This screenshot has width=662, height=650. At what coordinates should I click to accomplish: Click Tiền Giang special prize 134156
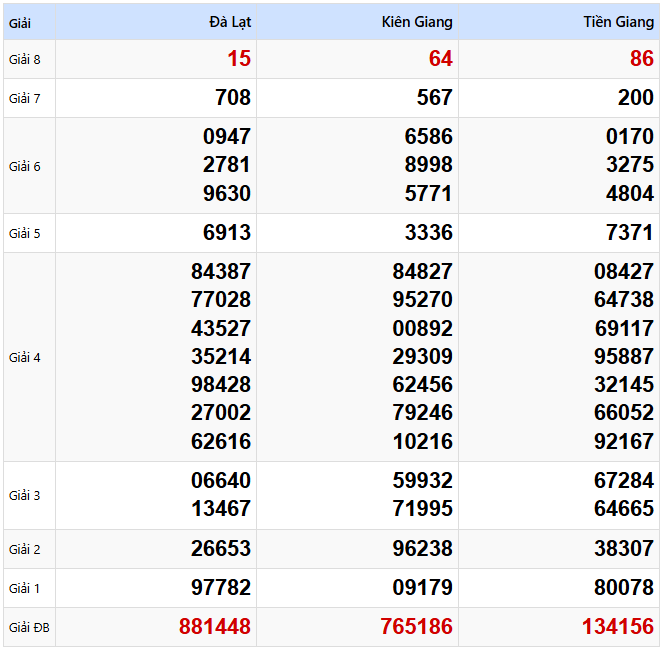618,627
